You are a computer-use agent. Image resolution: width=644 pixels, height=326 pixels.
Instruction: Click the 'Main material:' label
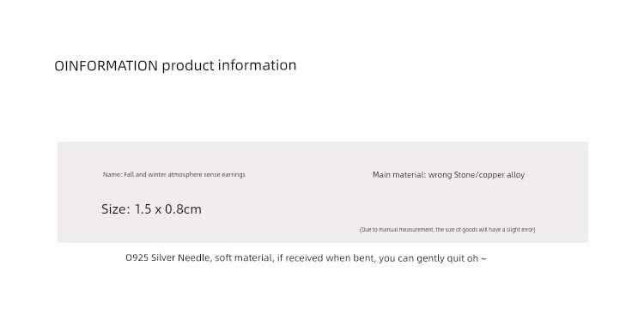[x=399, y=175]
